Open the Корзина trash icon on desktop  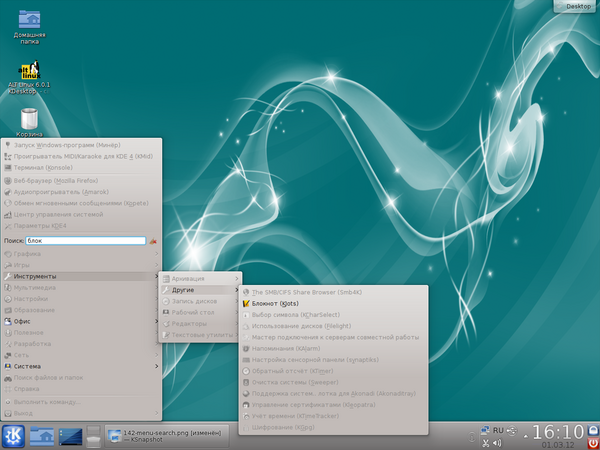point(30,119)
